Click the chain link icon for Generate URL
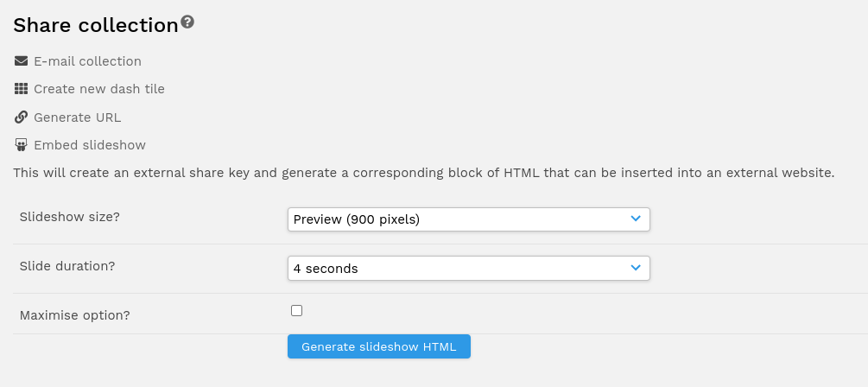Image resolution: width=868 pixels, height=387 pixels. (x=21, y=117)
